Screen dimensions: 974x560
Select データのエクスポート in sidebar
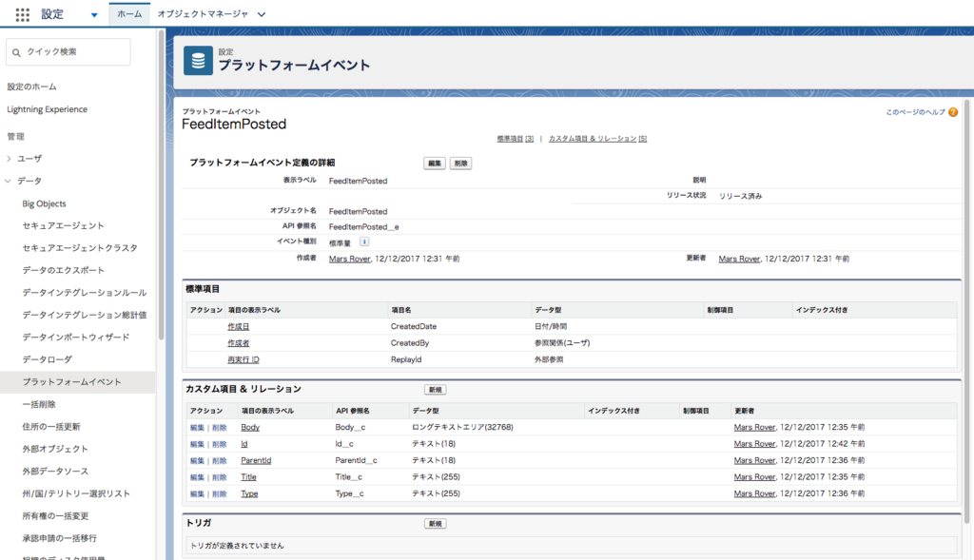64,271
